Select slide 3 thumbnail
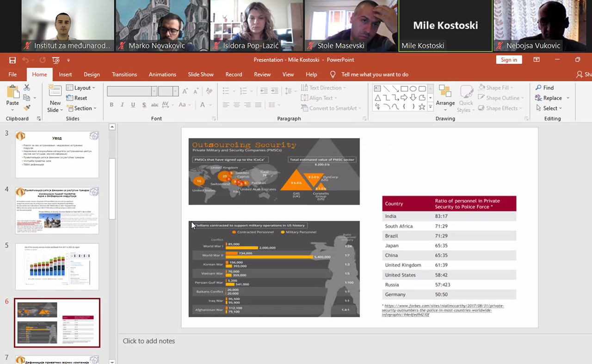The image size is (592, 364). [x=57, y=154]
